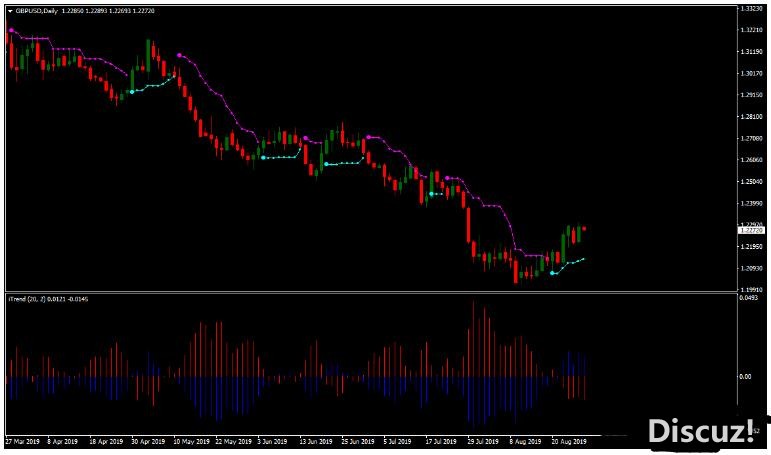Viewport: 771px width, 455px height.
Task: Click the 10 May 2019 date label
Action: tap(191, 442)
